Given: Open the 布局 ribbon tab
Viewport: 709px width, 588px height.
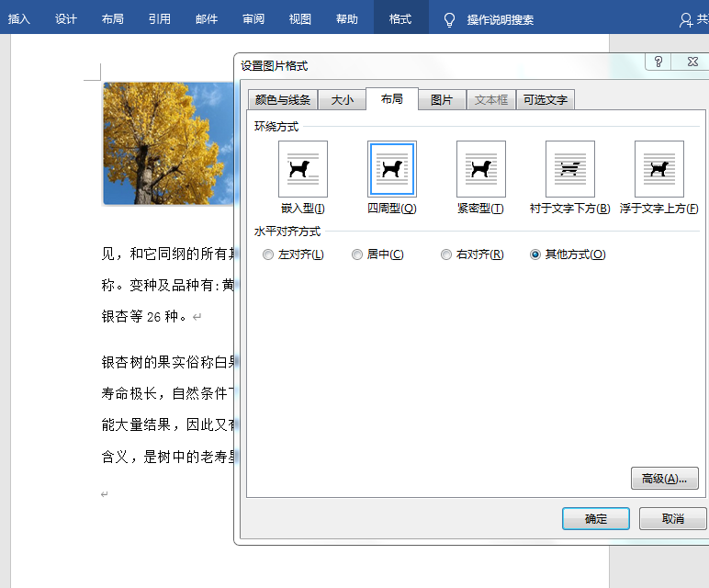Looking at the screenshot, I should (113, 19).
